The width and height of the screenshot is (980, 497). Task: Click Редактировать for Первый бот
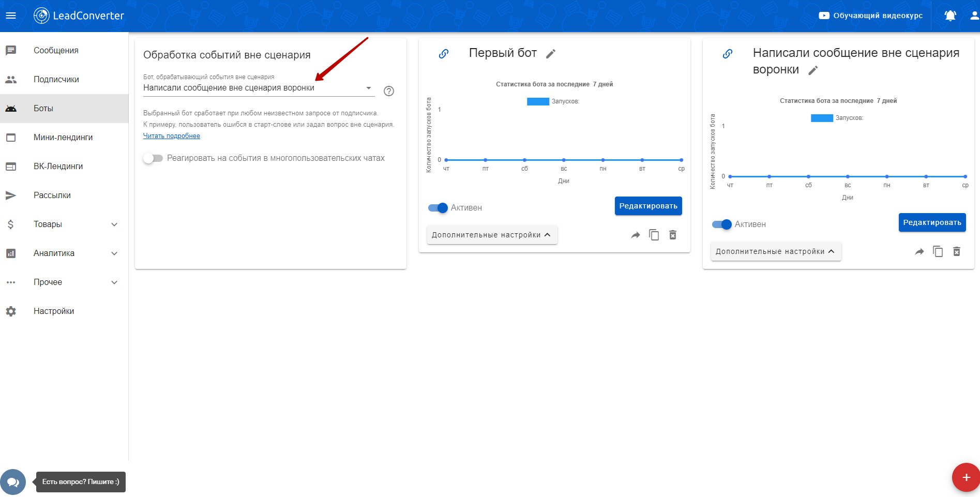[648, 206]
